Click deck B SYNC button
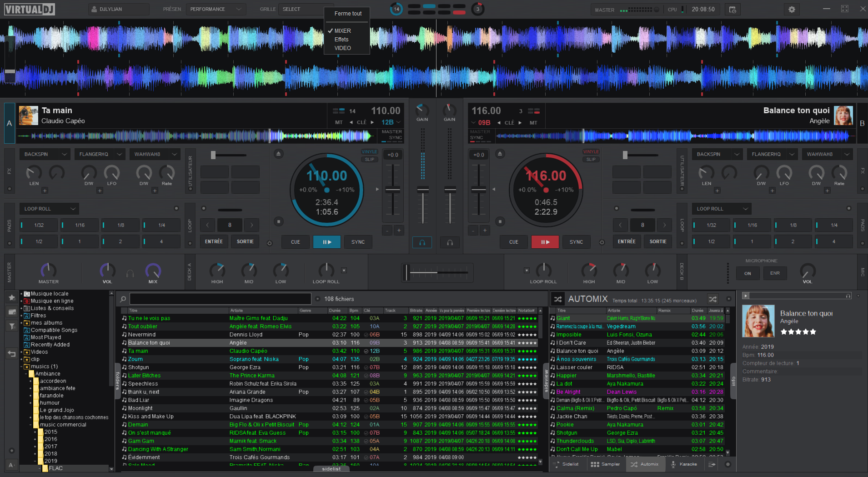868x477 pixels. (x=576, y=242)
